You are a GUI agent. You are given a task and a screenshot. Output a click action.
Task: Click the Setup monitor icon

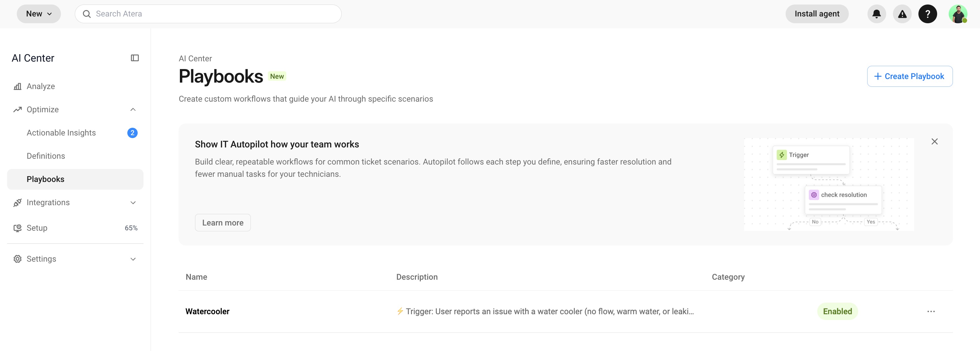[17, 228]
